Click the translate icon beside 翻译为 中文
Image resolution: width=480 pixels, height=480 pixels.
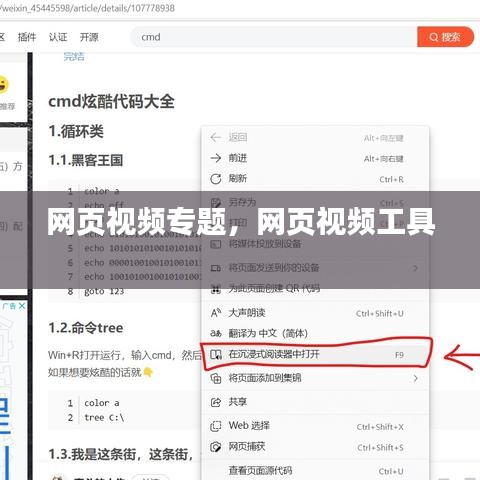[x=216, y=334]
